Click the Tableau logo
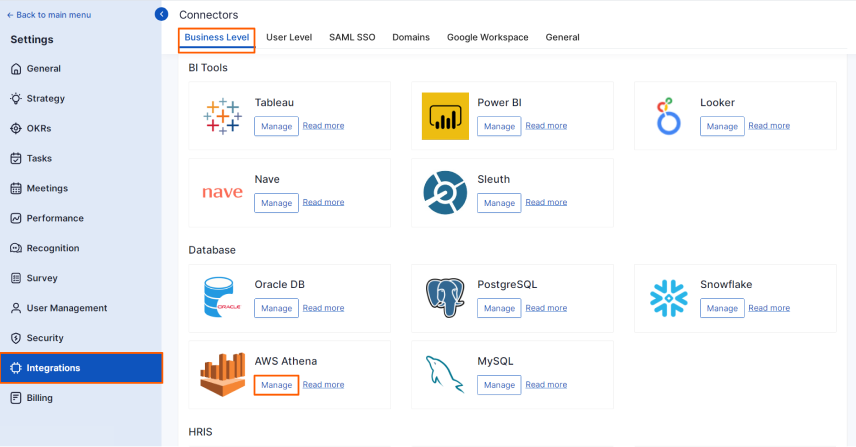This screenshot has height=447, width=856. tap(222, 116)
